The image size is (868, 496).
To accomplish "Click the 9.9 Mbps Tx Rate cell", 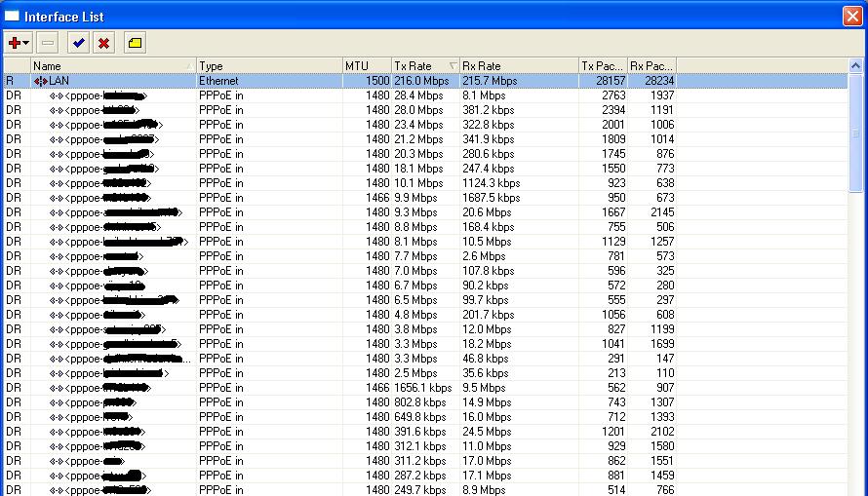I will (x=415, y=198).
